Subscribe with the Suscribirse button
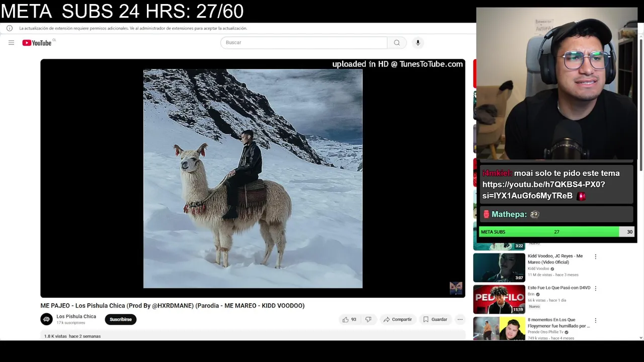 point(121,319)
